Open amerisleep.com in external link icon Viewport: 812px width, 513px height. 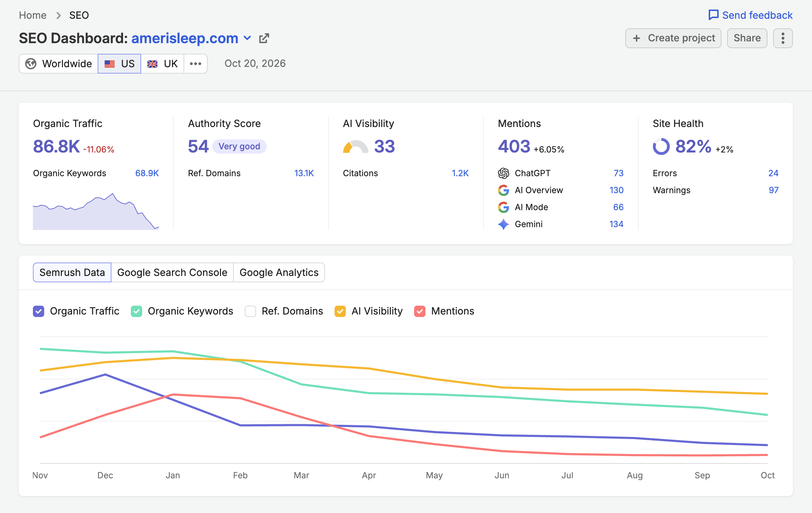pos(264,38)
